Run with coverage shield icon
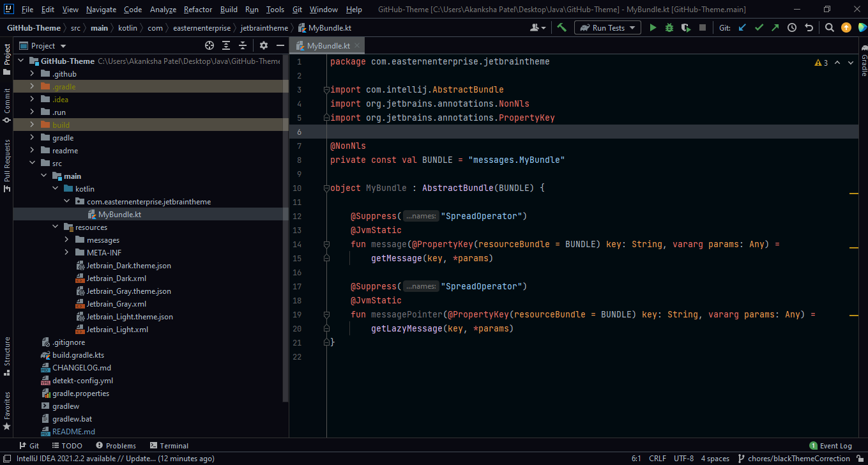The image size is (868, 465). coord(686,27)
